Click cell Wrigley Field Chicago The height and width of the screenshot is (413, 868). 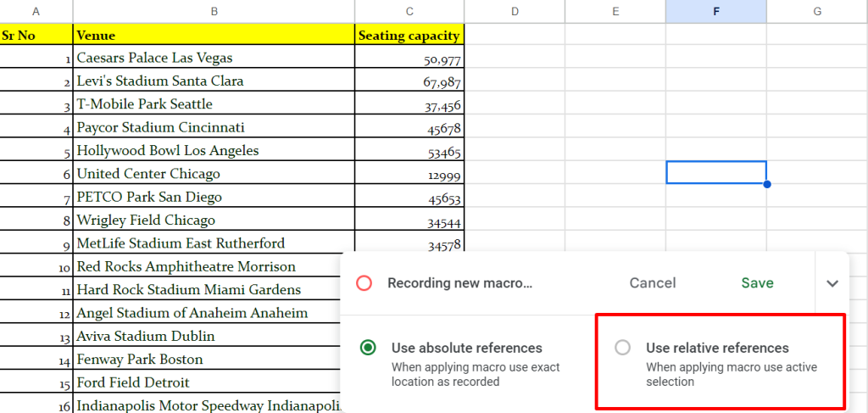point(214,220)
